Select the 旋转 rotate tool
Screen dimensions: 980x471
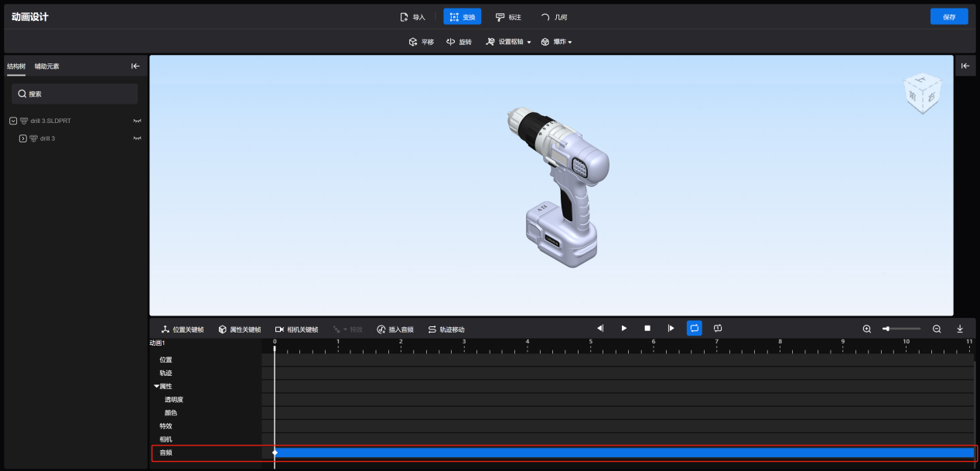click(x=459, y=42)
